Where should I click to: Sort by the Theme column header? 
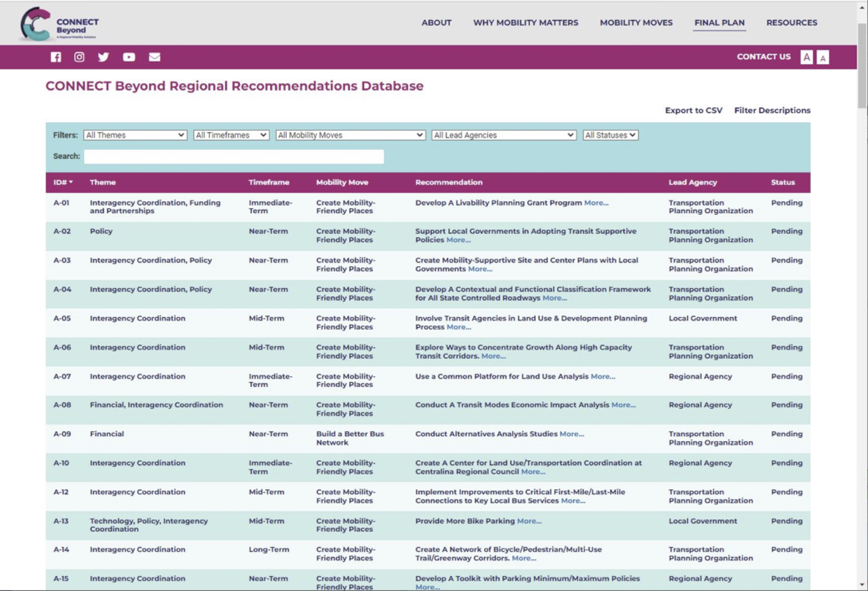(103, 182)
